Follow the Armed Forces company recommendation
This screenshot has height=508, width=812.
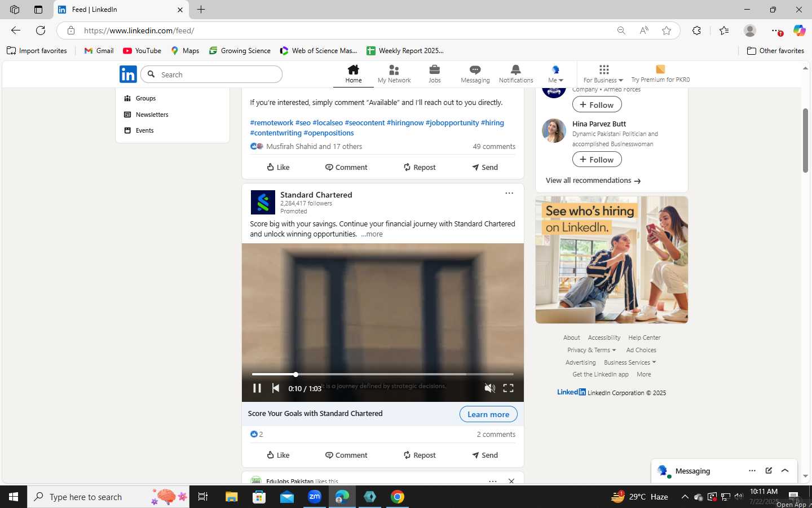pyautogui.click(x=597, y=104)
